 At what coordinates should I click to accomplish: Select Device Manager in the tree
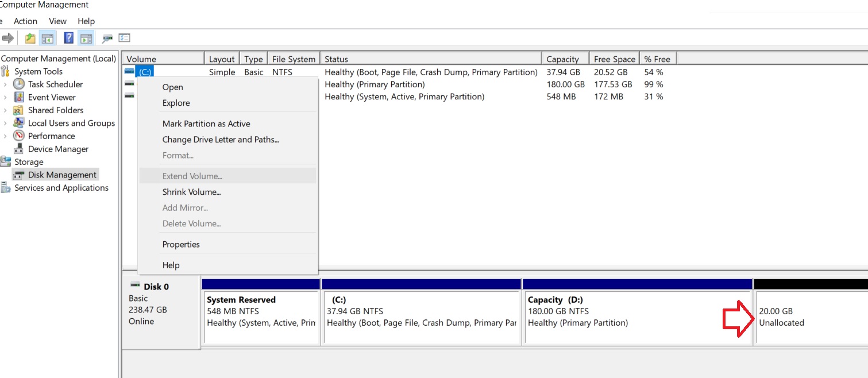pos(58,149)
